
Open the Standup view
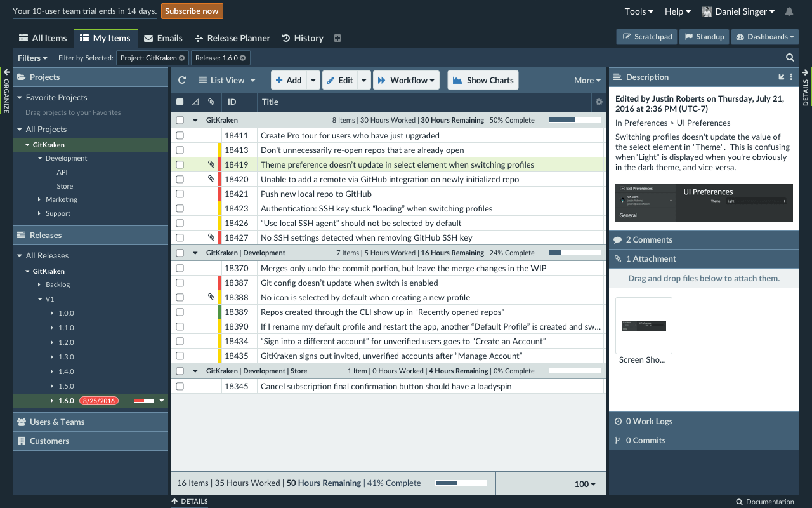click(704, 37)
